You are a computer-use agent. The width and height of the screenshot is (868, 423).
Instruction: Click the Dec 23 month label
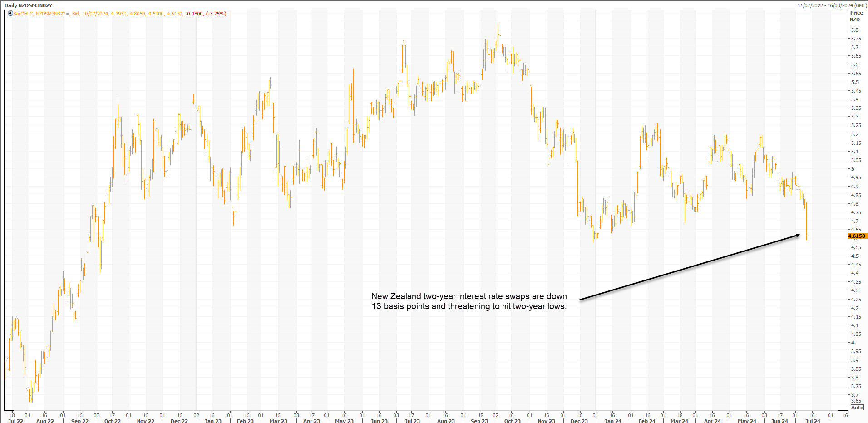coord(579,421)
